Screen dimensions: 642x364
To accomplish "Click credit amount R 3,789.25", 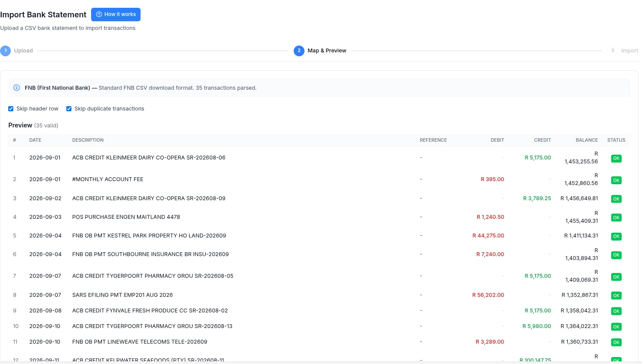I will (537, 198).
